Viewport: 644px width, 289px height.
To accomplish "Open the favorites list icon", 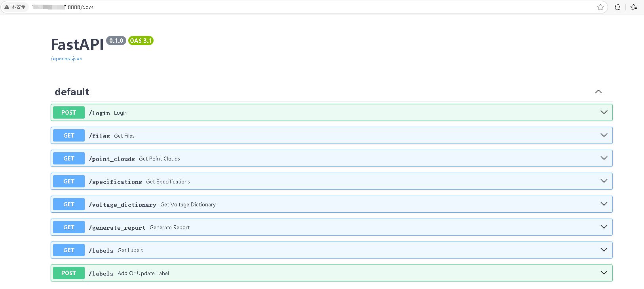I will [x=634, y=7].
